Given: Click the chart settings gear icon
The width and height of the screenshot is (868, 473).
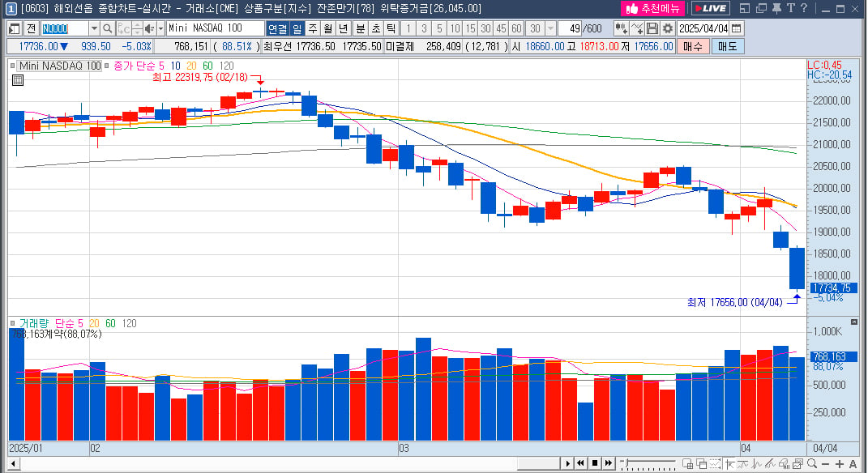Looking at the screenshot, I should 668,28.
